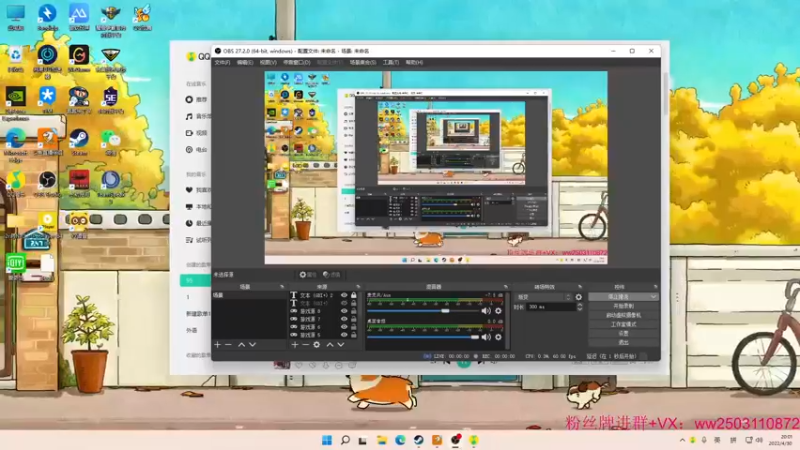The width and height of the screenshot is (800, 450).
Task: Move scene down with arrow icon
Action: 252,345
